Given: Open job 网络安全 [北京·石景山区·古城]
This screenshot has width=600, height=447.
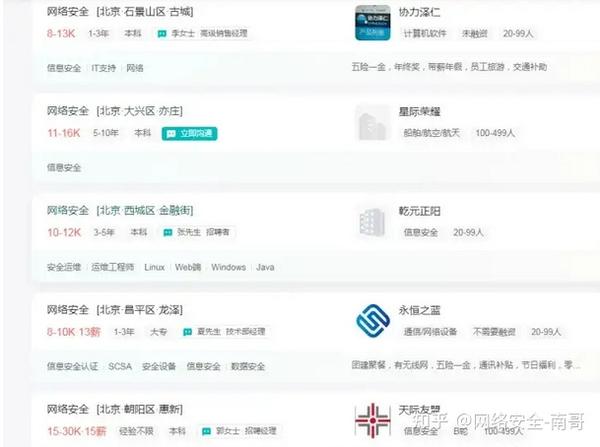Looking at the screenshot, I should [x=120, y=12].
